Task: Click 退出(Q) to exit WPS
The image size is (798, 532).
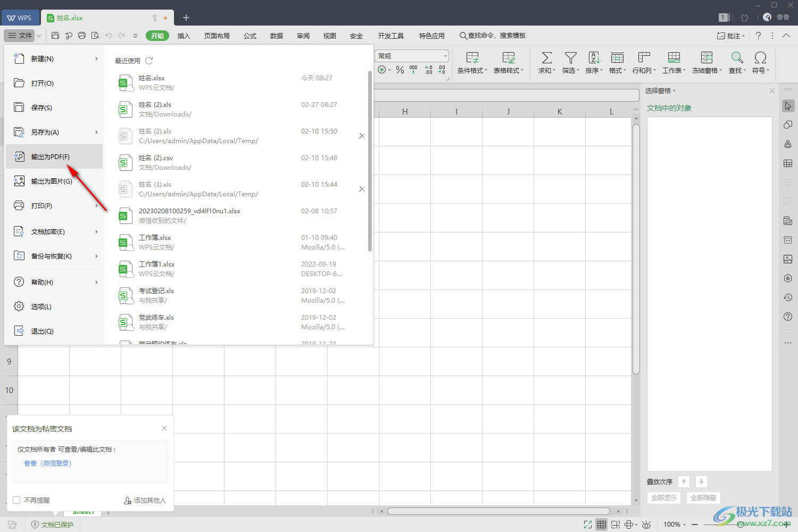Action: 54,331
